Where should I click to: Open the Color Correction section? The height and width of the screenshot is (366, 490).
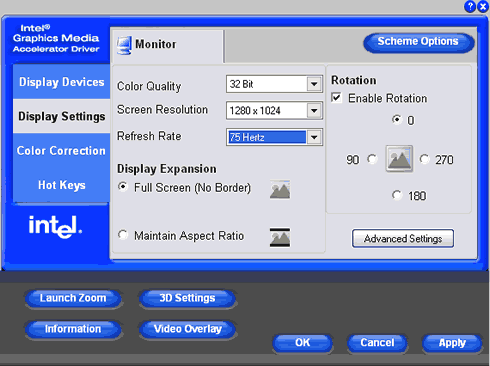pos(61,151)
